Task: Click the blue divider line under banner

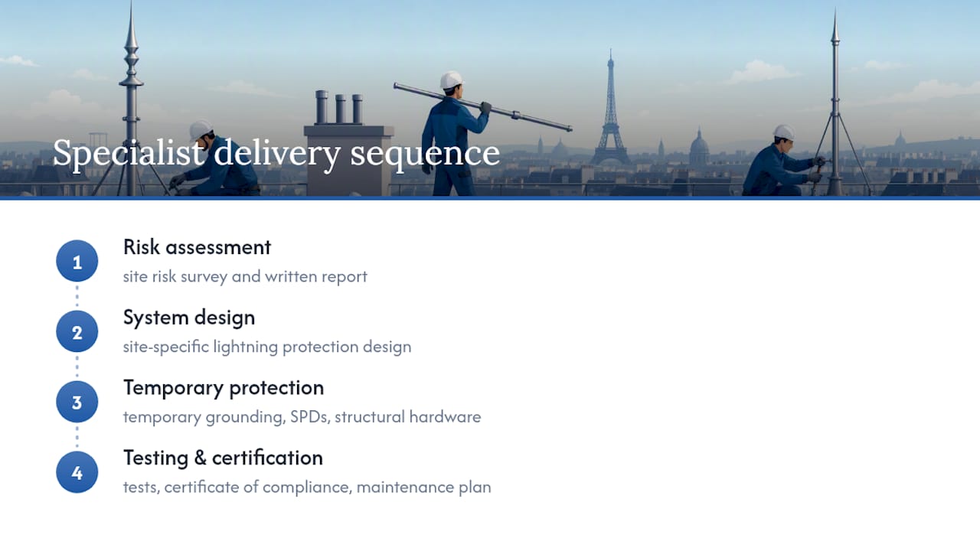Action: [490, 198]
